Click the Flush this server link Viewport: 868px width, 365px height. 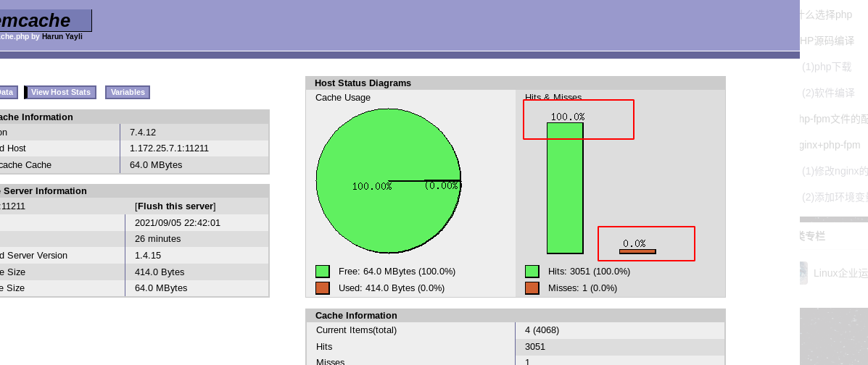[x=176, y=206]
